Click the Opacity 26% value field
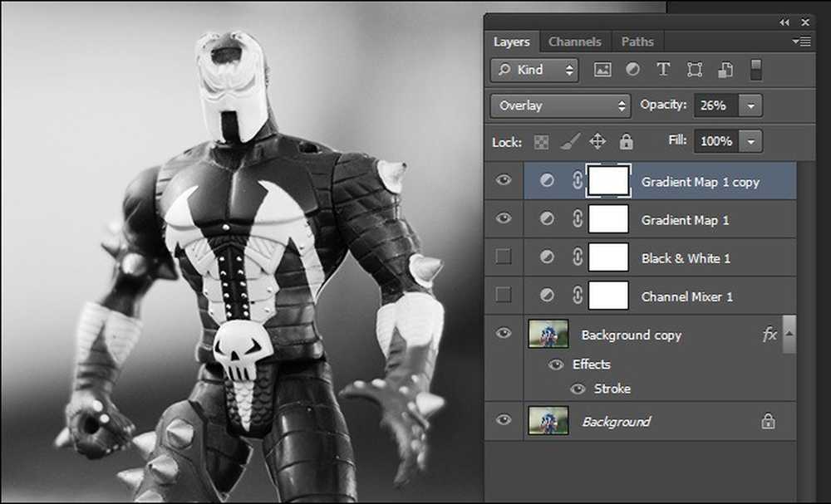 pyautogui.click(x=716, y=105)
